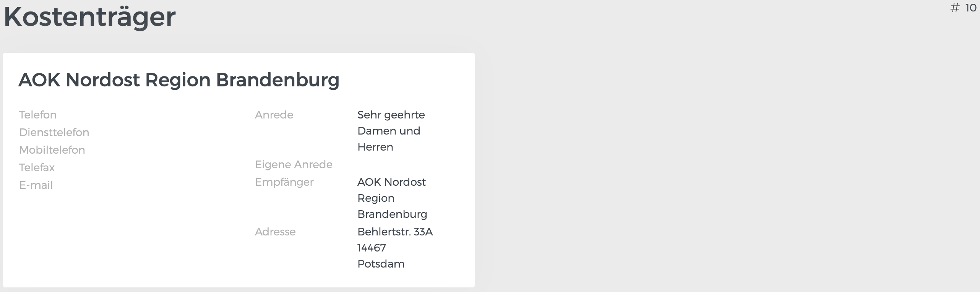980x292 pixels.
Task: Click the record number 10
Action: coord(971,8)
